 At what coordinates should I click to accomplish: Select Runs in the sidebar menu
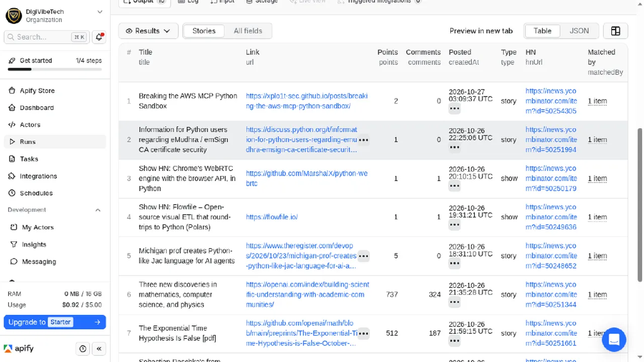[55, 142]
